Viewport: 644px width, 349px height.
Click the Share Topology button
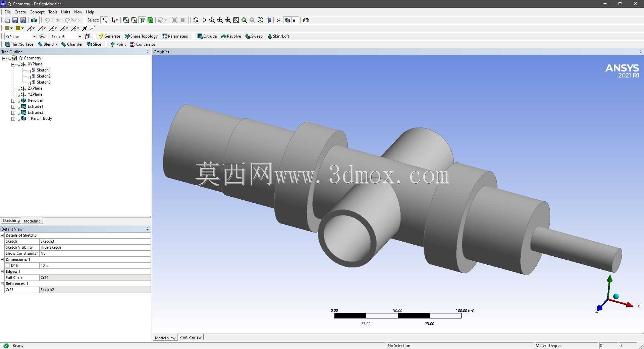141,36
